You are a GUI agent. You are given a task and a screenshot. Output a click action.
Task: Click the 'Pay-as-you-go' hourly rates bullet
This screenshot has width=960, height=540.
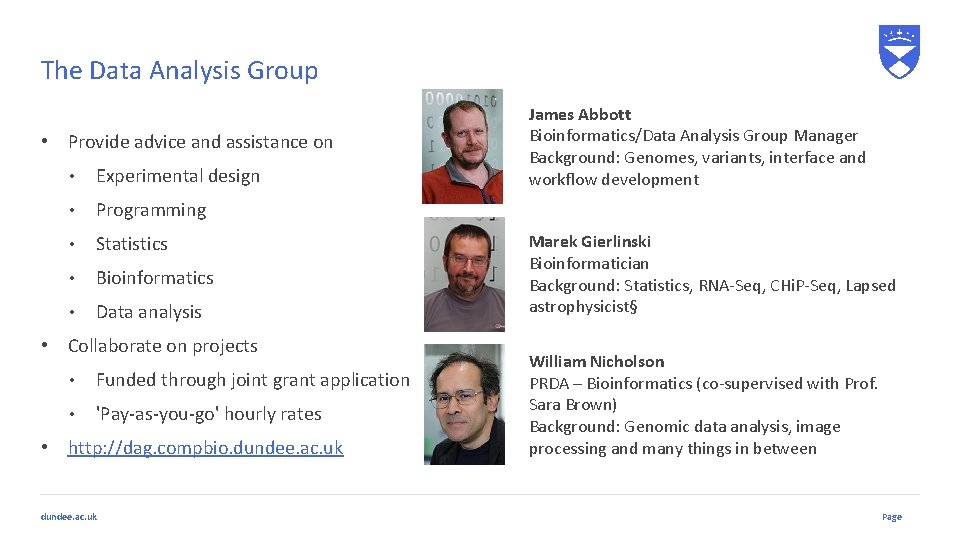209,414
